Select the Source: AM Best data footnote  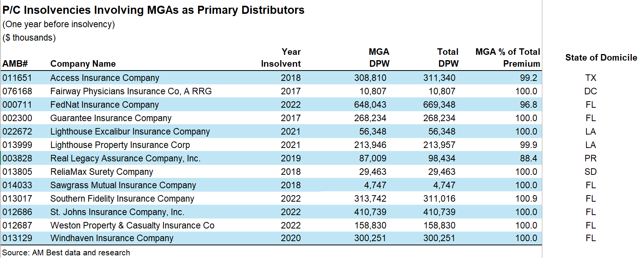pos(66,253)
